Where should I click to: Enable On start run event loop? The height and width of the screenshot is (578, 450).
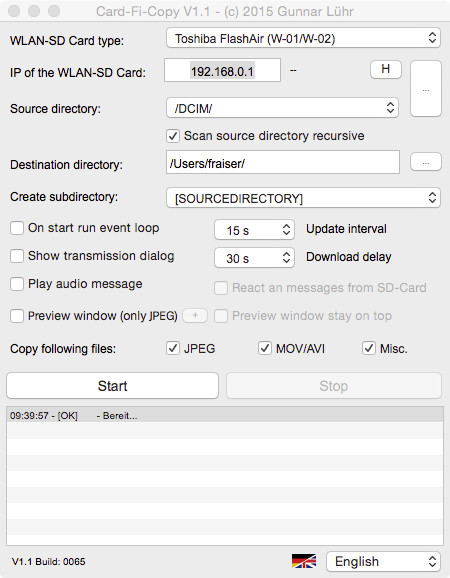(17, 228)
